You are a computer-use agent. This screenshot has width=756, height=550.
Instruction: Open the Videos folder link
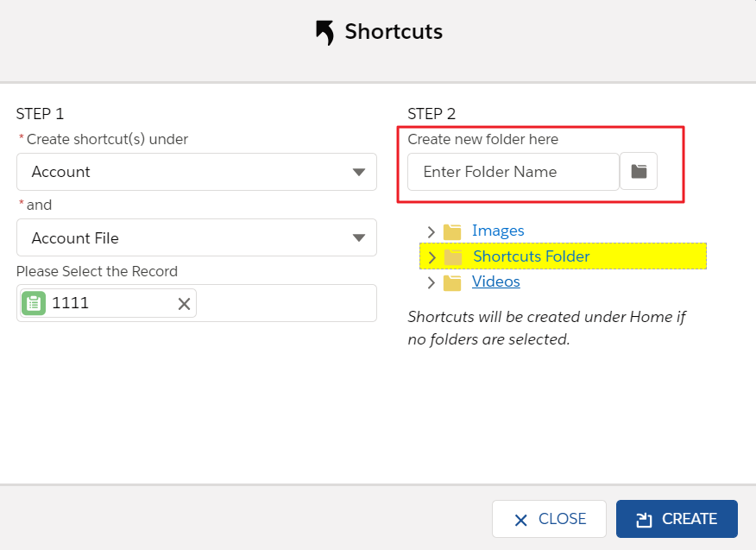[x=495, y=282]
